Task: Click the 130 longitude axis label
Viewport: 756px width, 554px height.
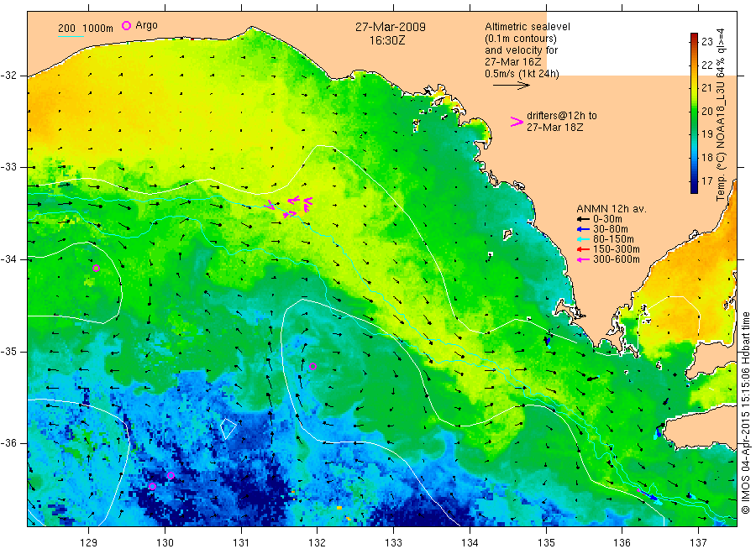Action: click(165, 543)
